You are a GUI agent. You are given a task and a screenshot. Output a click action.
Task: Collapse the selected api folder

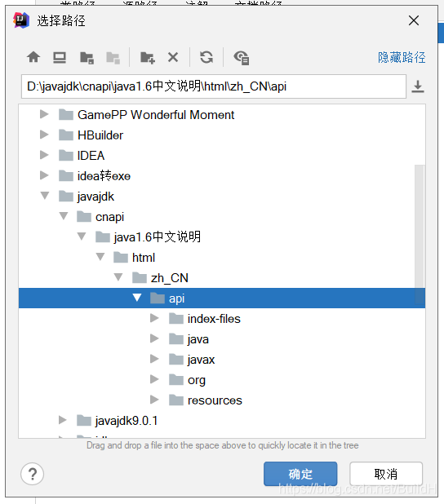pyautogui.click(x=137, y=298)
